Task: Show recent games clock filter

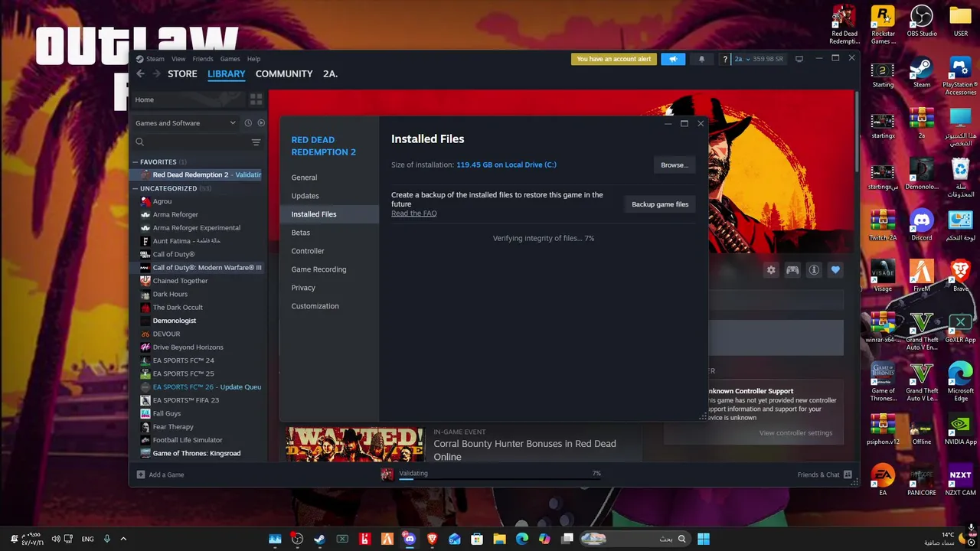Action: coord(248,122)
